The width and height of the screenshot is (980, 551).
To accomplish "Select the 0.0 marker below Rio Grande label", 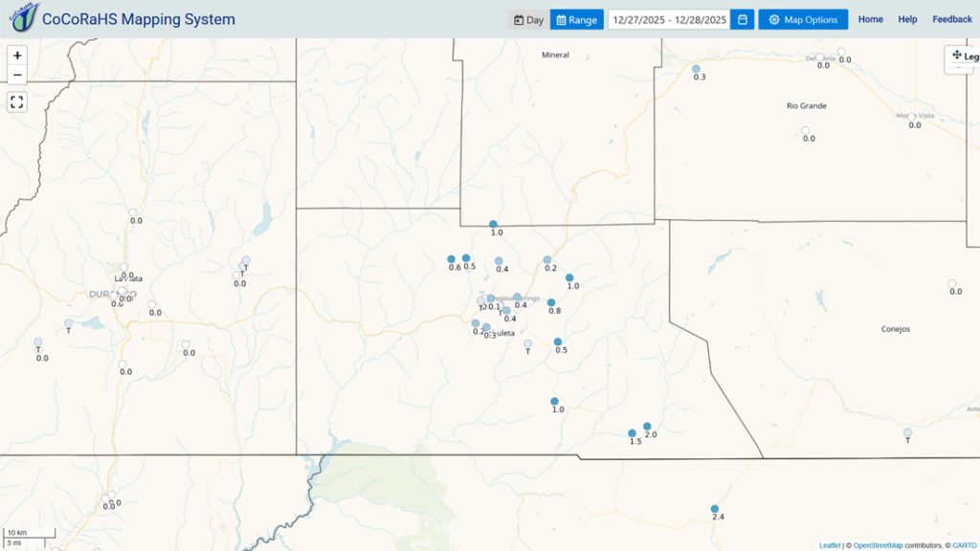I will (805, 130).
